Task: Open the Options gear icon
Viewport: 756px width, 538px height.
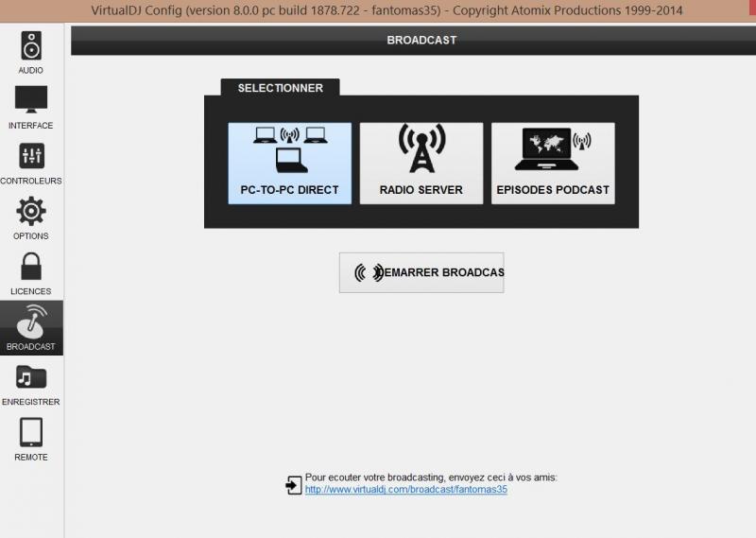Action: 31,211
